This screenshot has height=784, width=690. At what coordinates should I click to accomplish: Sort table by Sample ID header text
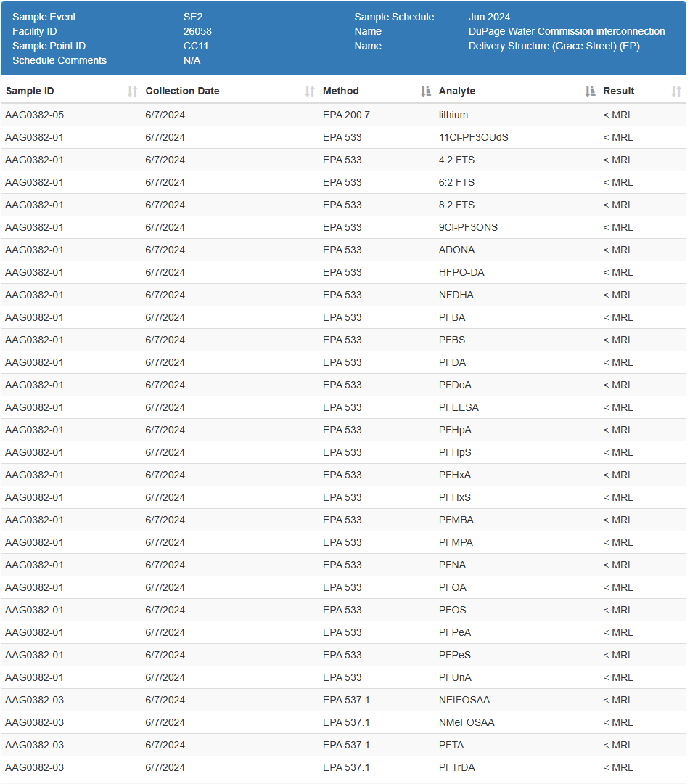tap(30, 91)
